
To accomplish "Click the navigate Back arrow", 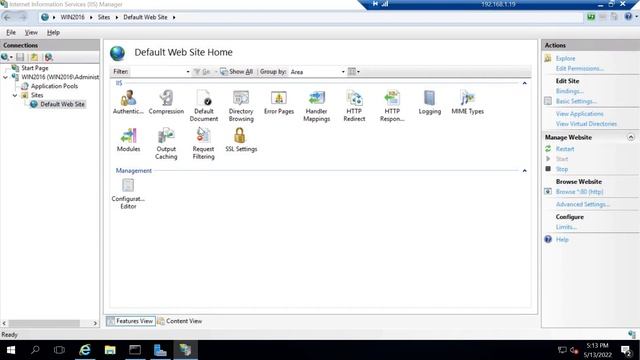I will click(x=7, y=17).
